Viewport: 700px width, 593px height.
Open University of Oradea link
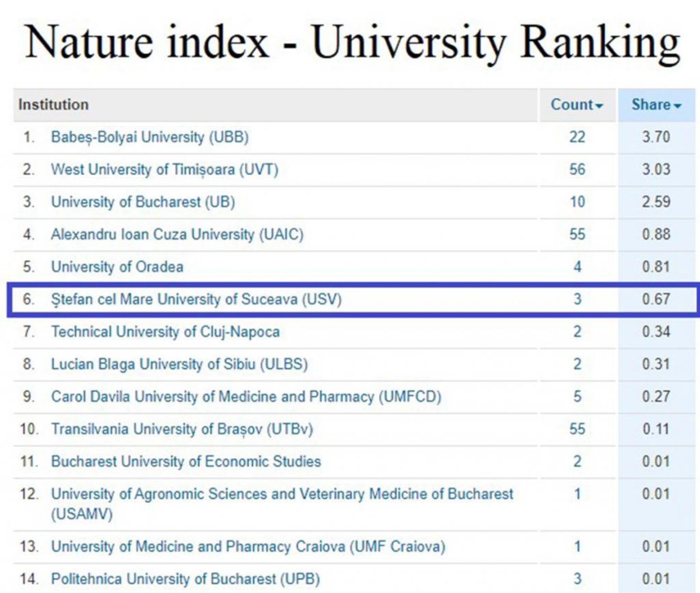pos(117,267)
